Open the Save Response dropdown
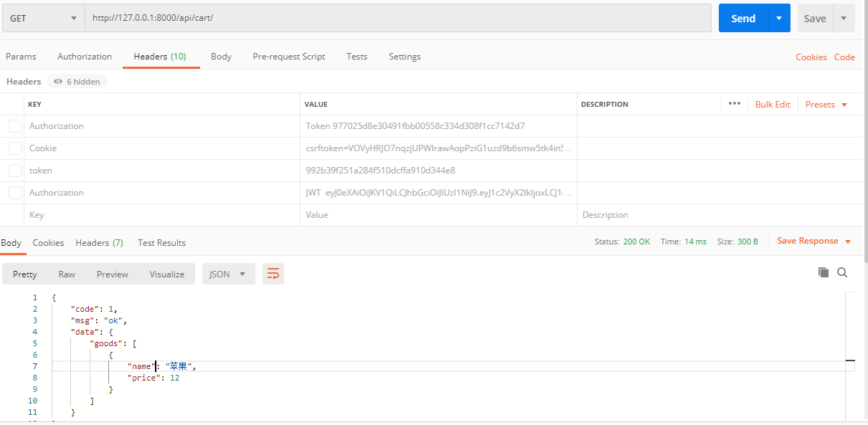The height and width of the screenshot is (425, 868). click(x=814, y=241)
